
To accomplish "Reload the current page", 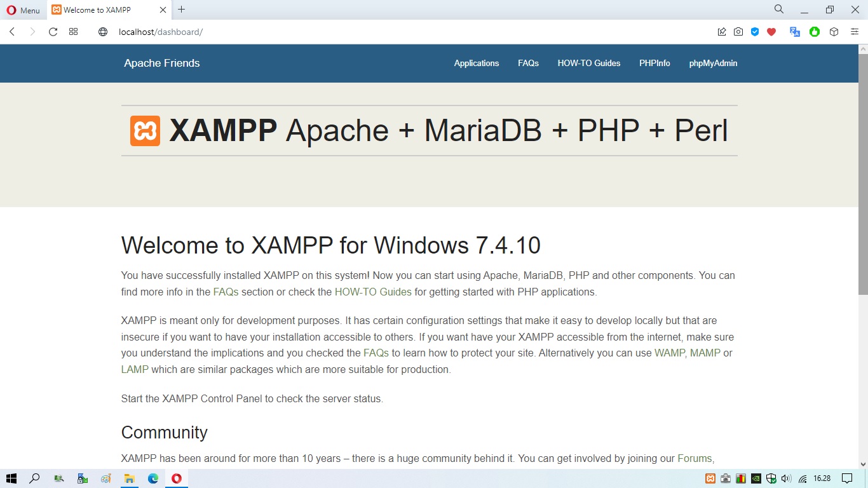I will point(53,32).
